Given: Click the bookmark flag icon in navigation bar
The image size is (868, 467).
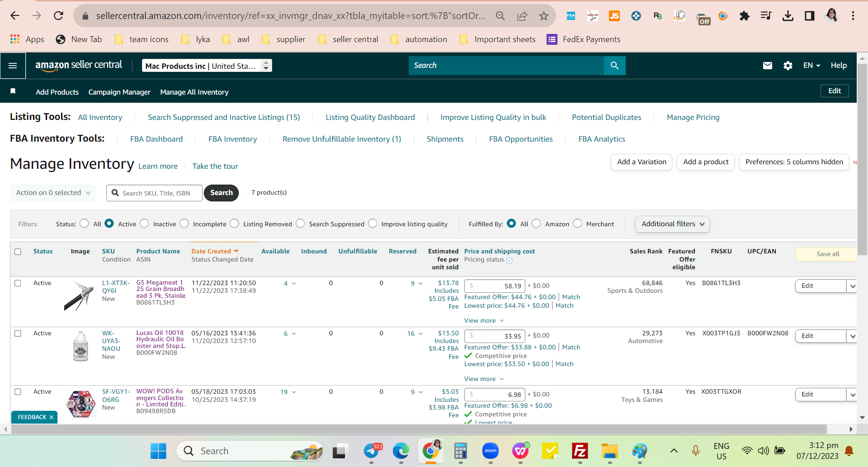Looking at the screenshot, I should pyautogui.click(x=13, y=91).
